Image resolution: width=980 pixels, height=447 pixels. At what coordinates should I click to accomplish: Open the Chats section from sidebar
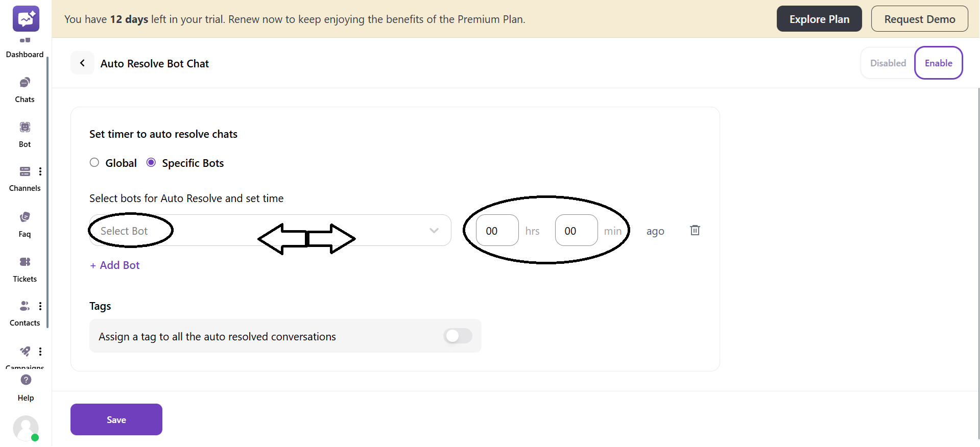(25, 87)
